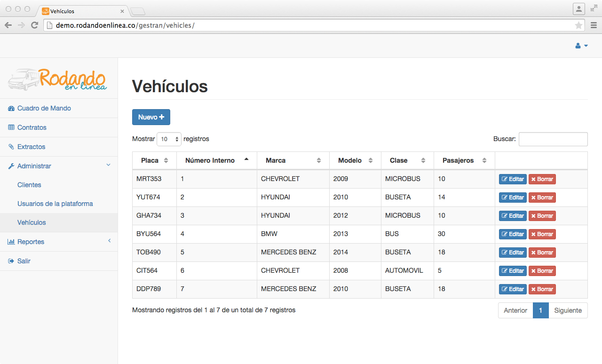The height and width of the screenshot is (364, 602).
Task: Delete vehicle YUT674
Action: (x=542, y=198)
